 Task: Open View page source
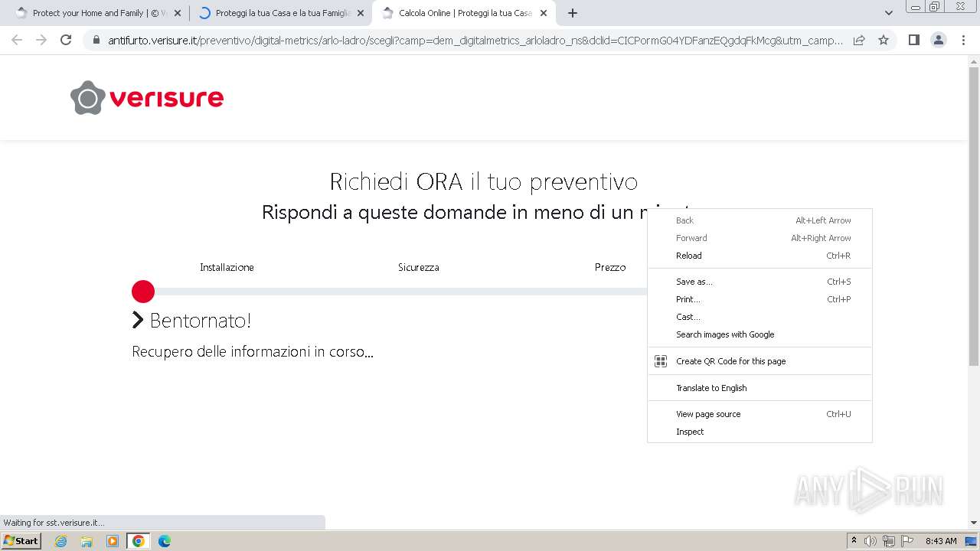(759, 414)
